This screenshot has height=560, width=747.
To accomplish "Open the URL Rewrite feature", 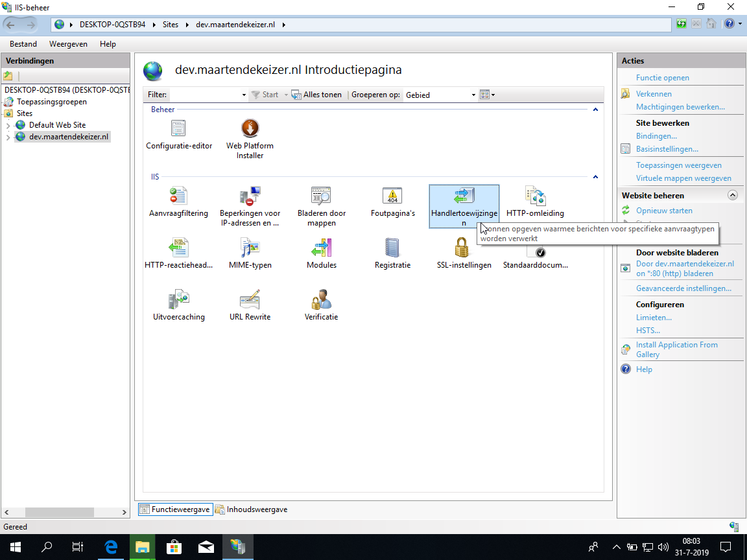I will pos(250,306).
